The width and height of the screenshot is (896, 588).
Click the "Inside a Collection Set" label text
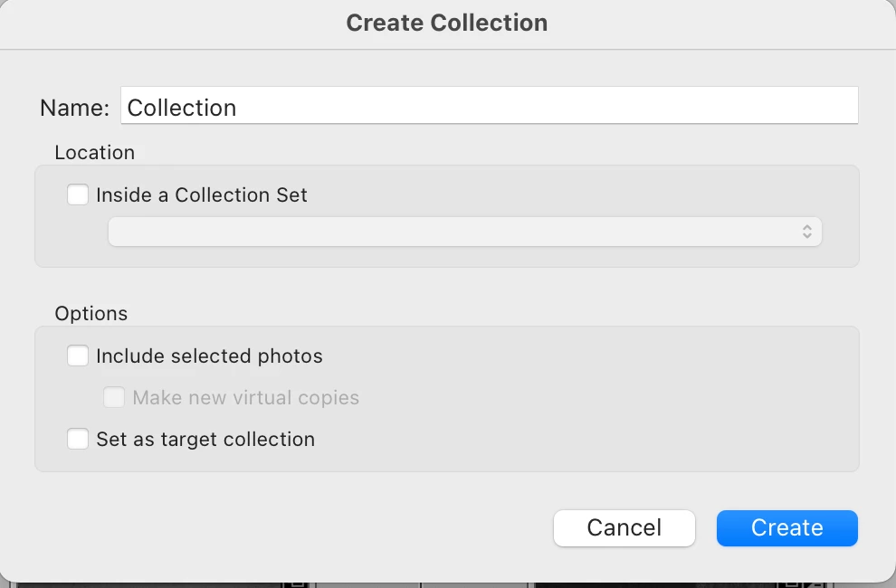pyautogui.click(x=202, y=194)
